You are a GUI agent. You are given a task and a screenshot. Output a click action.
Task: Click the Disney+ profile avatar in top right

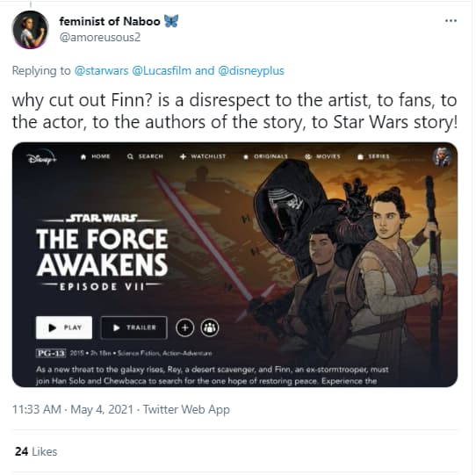(442, 157)
